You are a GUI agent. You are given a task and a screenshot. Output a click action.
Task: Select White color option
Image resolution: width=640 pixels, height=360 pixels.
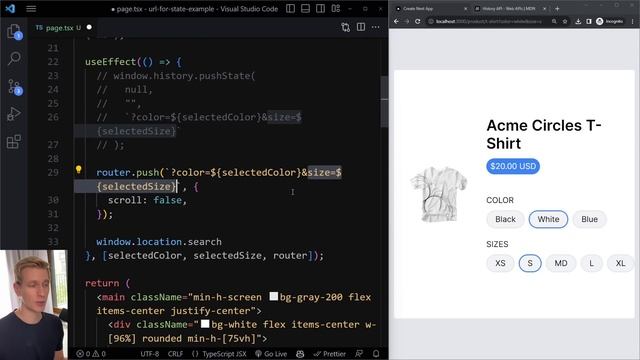pyautogui.click(x=548, y=219)
